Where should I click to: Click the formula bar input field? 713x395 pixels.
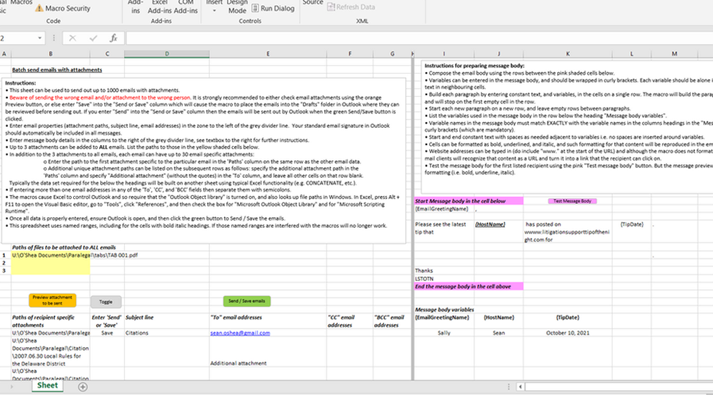pos(418,38)
